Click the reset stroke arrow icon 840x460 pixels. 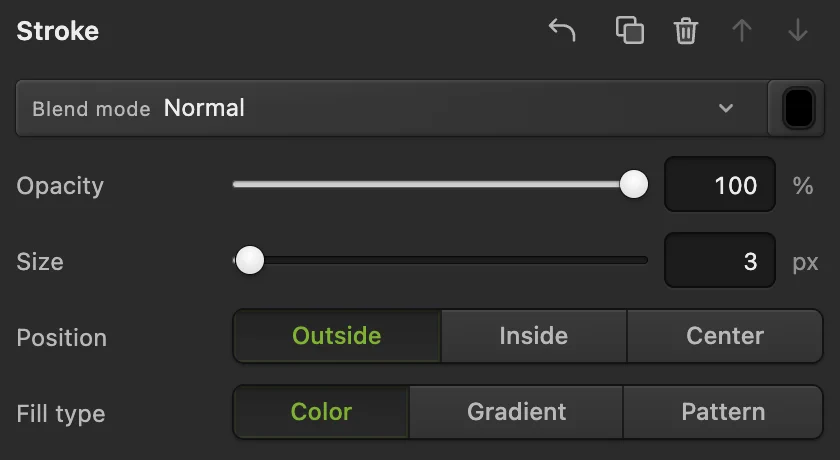tap(562, 30)
